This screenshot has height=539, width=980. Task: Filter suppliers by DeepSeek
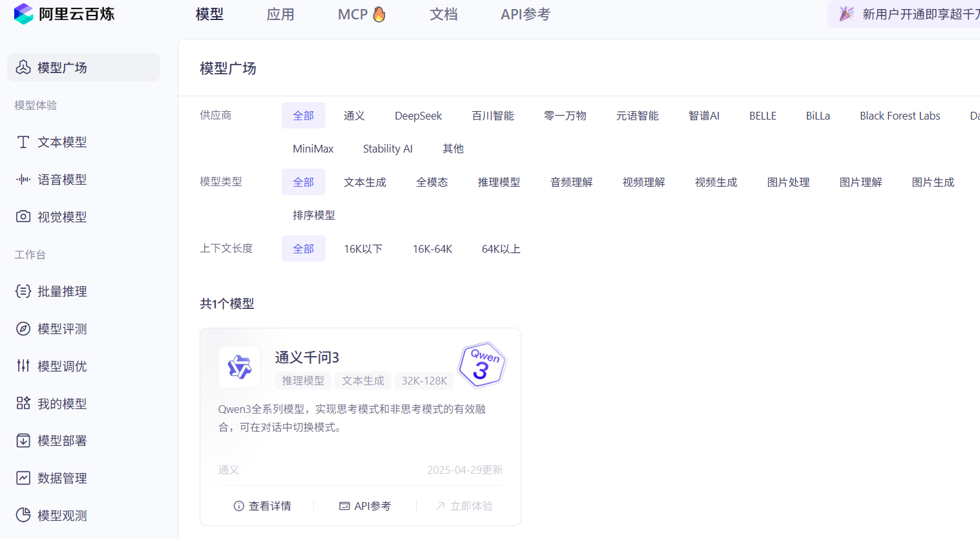pyautogui.click(x=419, y=116)
